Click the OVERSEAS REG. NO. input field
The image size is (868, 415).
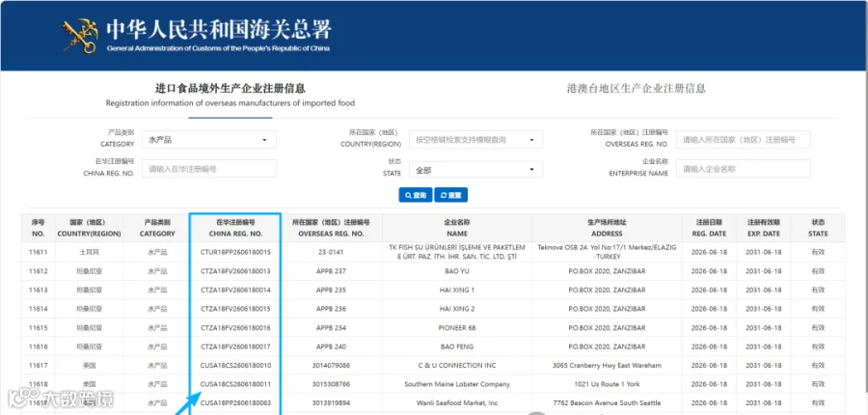point(743,140)
